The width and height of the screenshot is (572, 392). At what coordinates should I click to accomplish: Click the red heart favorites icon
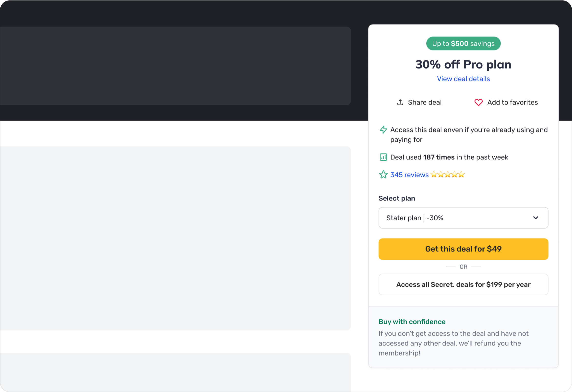pyautogui.click(x=478, y=102)
